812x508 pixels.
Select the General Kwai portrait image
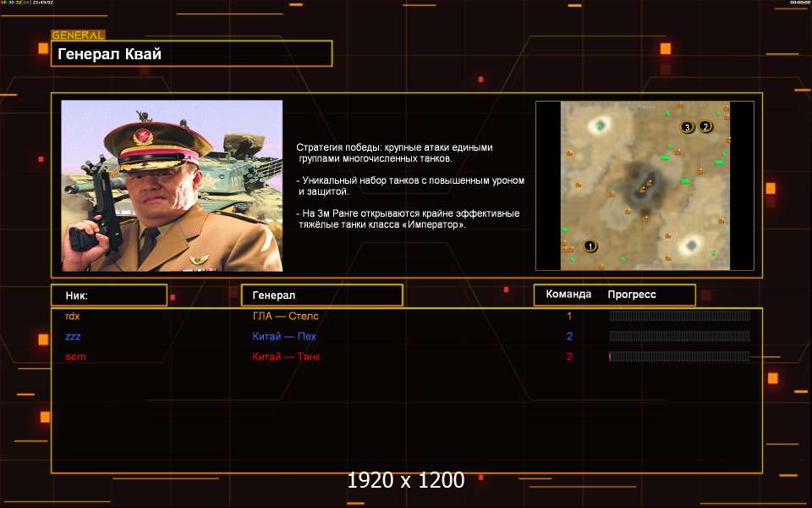click(172, 185)
